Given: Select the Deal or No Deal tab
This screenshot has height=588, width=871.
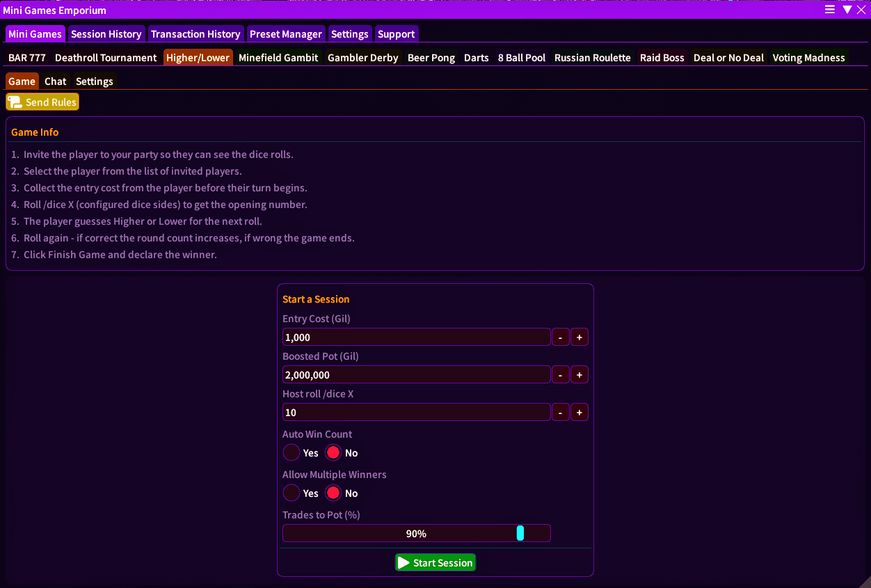Looking at the screenshot, I should click(x=728, y=58).
